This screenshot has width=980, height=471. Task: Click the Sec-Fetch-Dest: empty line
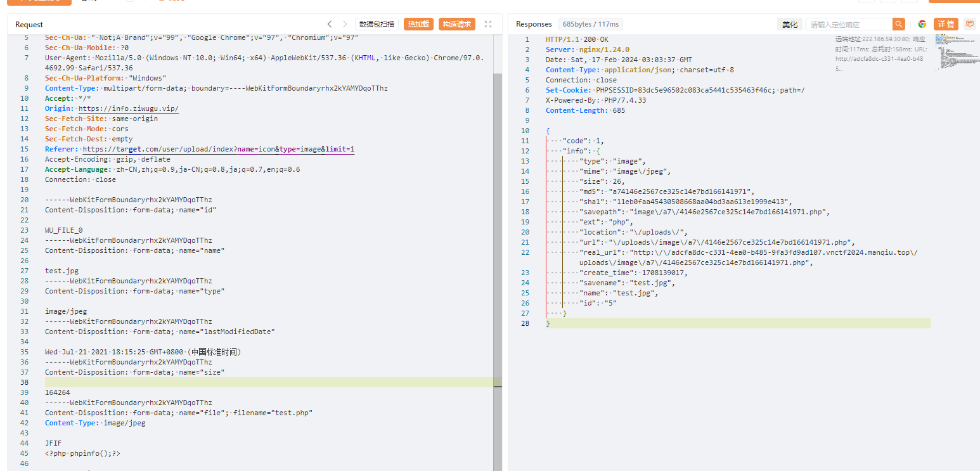(89, 139)
